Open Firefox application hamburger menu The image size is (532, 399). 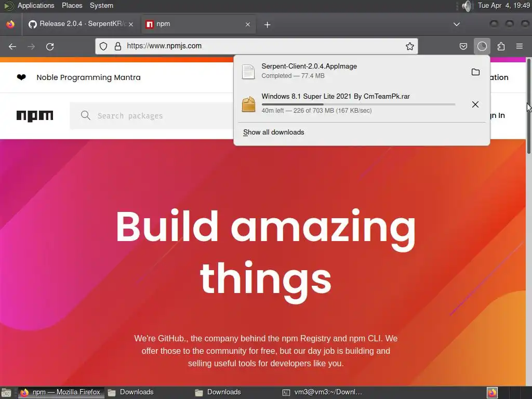click(520, 46)
